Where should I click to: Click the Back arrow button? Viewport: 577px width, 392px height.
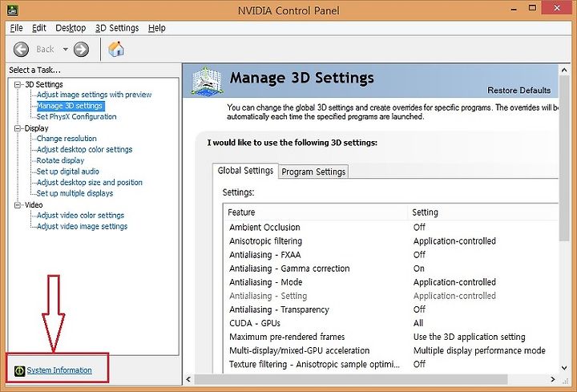pos(21,49)
